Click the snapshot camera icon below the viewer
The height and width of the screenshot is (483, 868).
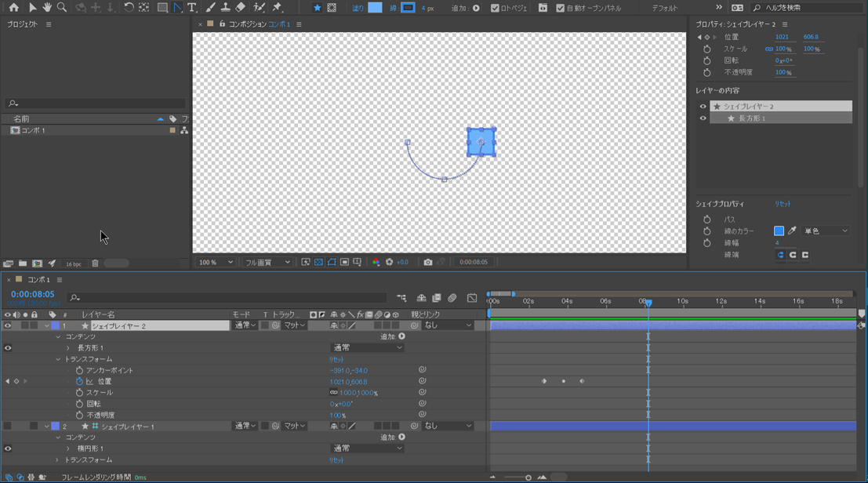(x=428, y=262)
